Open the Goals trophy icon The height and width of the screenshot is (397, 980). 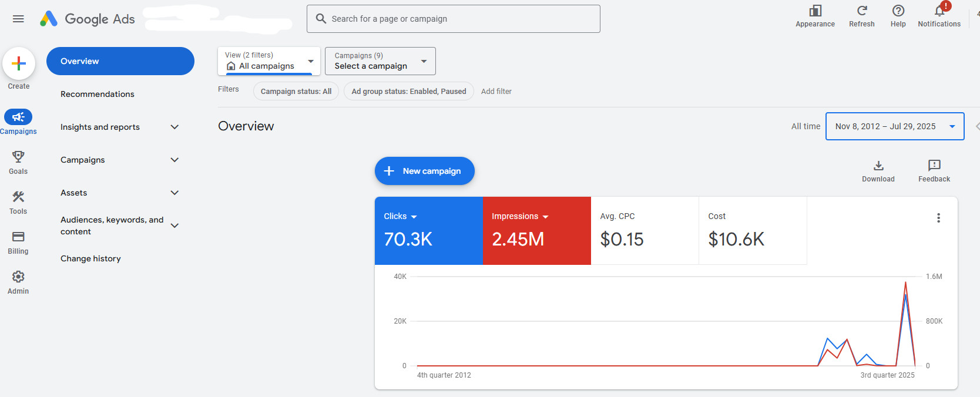18,157
